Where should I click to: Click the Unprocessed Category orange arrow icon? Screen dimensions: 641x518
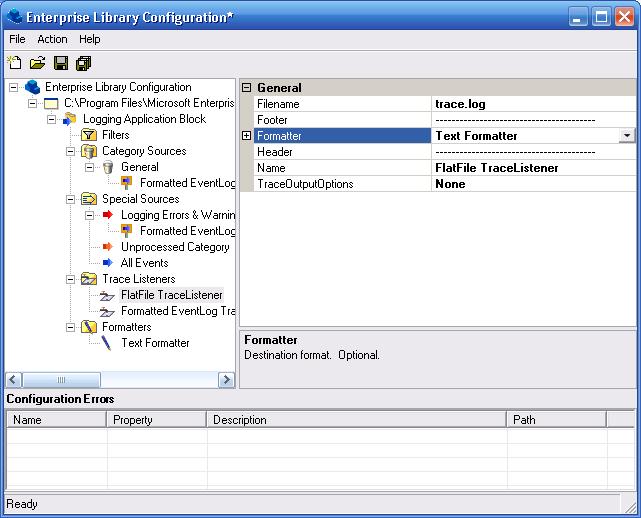tap(107, 247)
